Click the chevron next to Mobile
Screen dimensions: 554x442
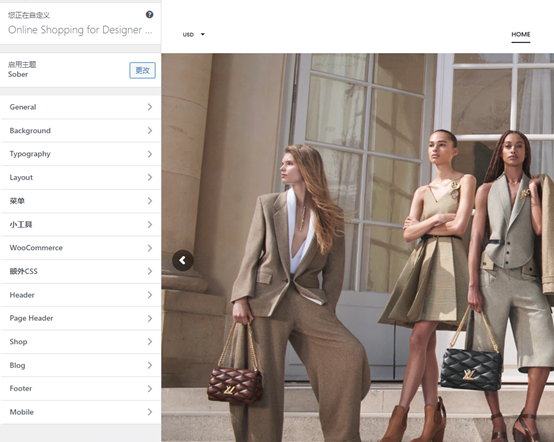(x=150, y=412)
